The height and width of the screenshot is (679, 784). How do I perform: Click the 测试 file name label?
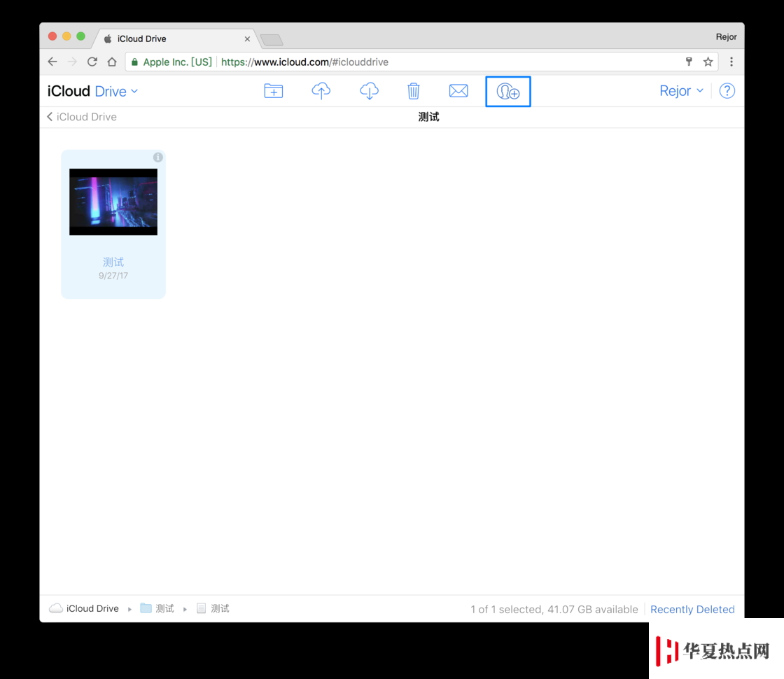pos(113,262)
